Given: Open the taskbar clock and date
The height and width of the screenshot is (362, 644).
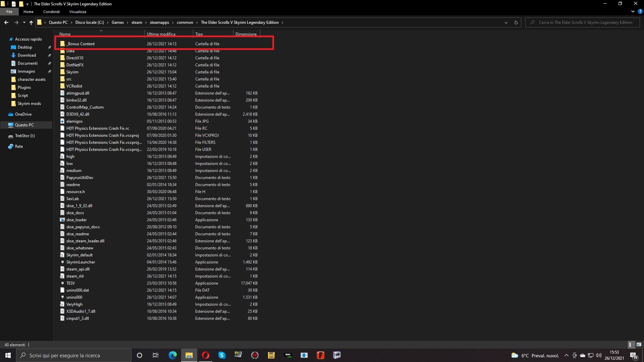Looking at the screenshot, I should click(614, 355).
